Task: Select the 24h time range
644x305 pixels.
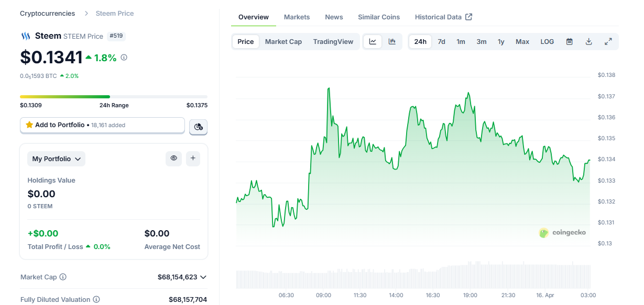Action: (x=420, y=42)
